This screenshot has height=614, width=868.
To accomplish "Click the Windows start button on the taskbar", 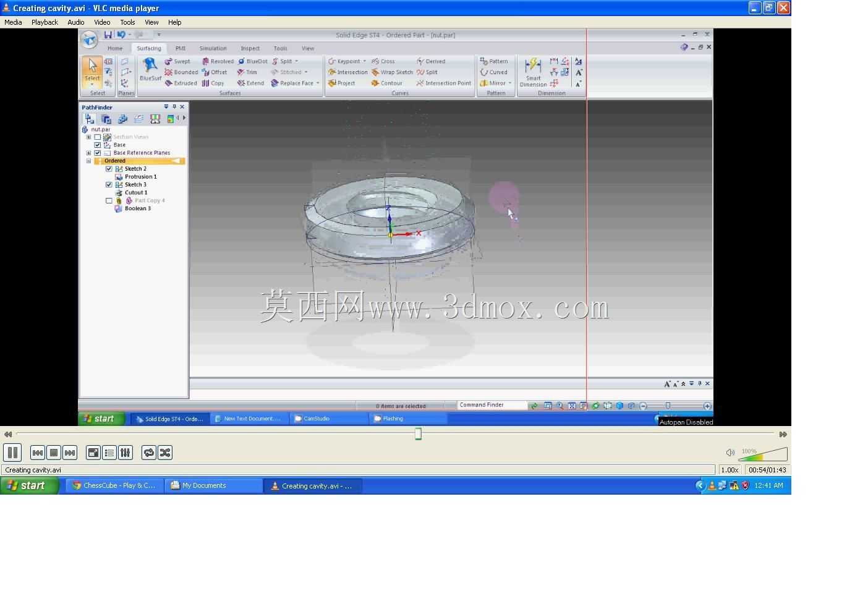I will [30, 485].
